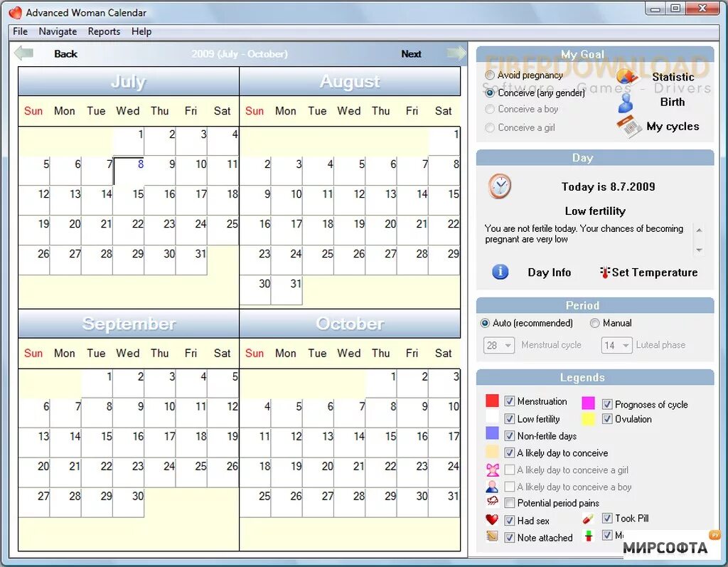Click the Had sex heart icon
This screenshot has width=728, height=567.
pos(492,519)
